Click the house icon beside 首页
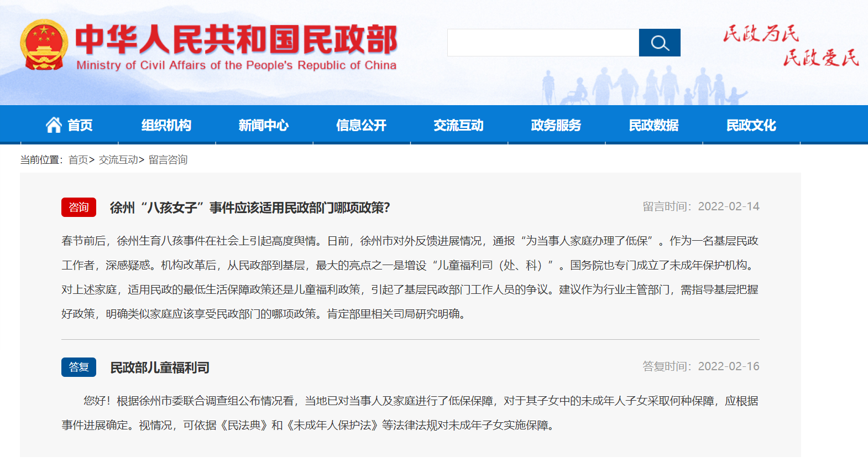Viewport: 868px width, 461px height. [54, 125]
